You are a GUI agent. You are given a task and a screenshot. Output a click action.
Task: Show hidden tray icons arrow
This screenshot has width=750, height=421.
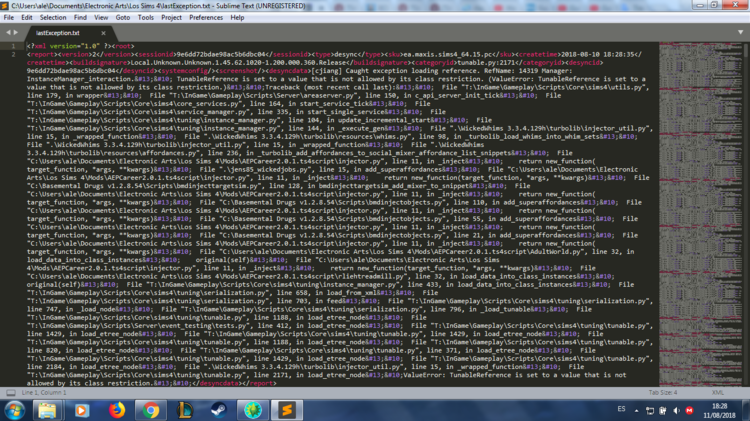[637, 410]
